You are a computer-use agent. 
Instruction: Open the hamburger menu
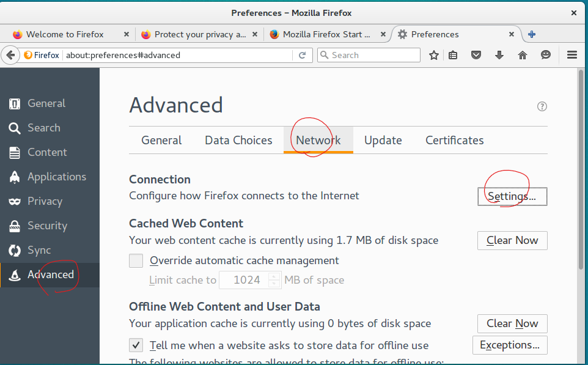pyautogui.click(x=572, y=55)
